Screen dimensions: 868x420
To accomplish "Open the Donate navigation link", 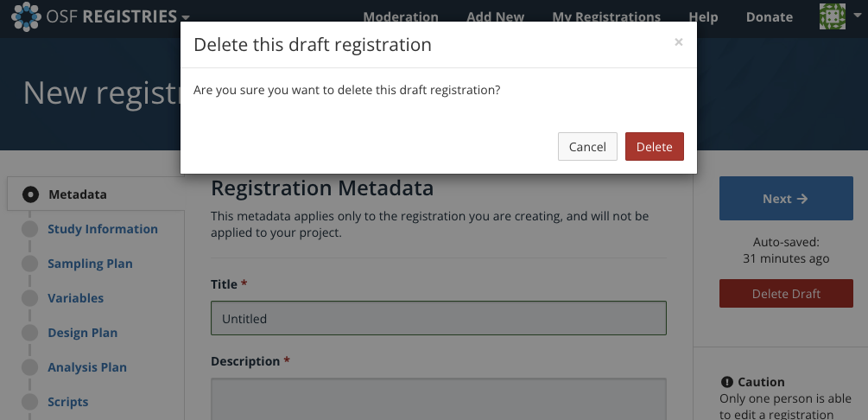I will 769,16.
